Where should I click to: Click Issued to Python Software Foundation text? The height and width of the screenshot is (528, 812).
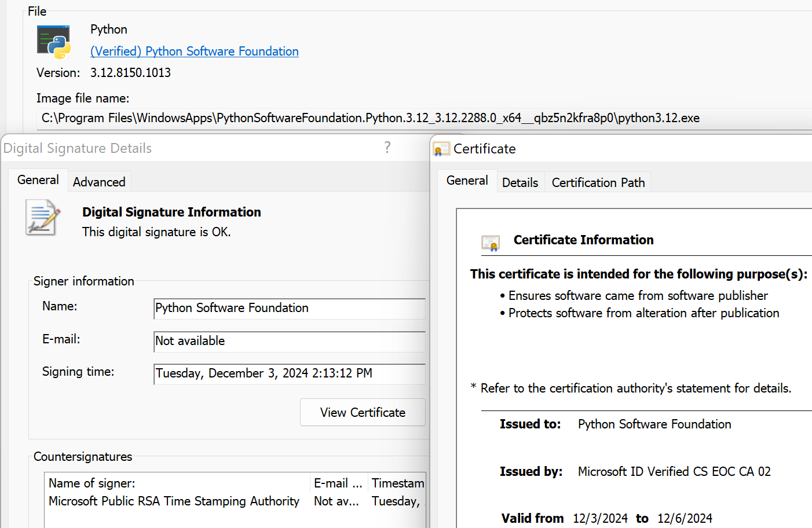coord(654,424)
